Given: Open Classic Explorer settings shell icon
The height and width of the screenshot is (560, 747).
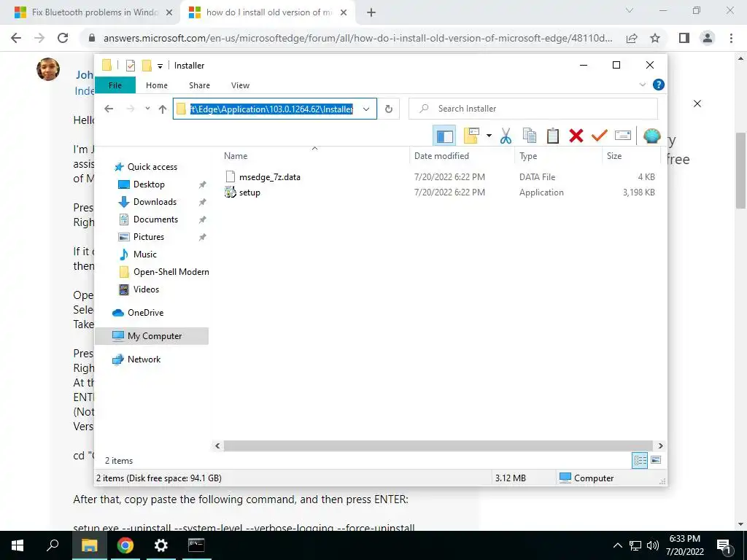Looking at the screenshot, I should [x=651, y=136].
